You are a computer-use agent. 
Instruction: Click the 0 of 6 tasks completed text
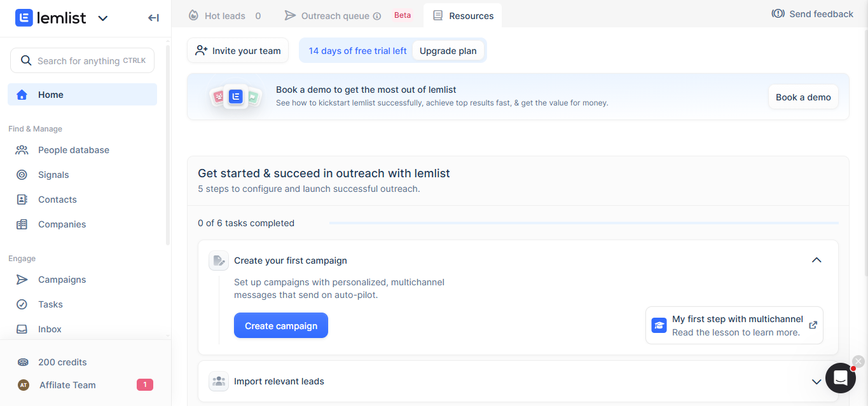click(x=246, y=223)
